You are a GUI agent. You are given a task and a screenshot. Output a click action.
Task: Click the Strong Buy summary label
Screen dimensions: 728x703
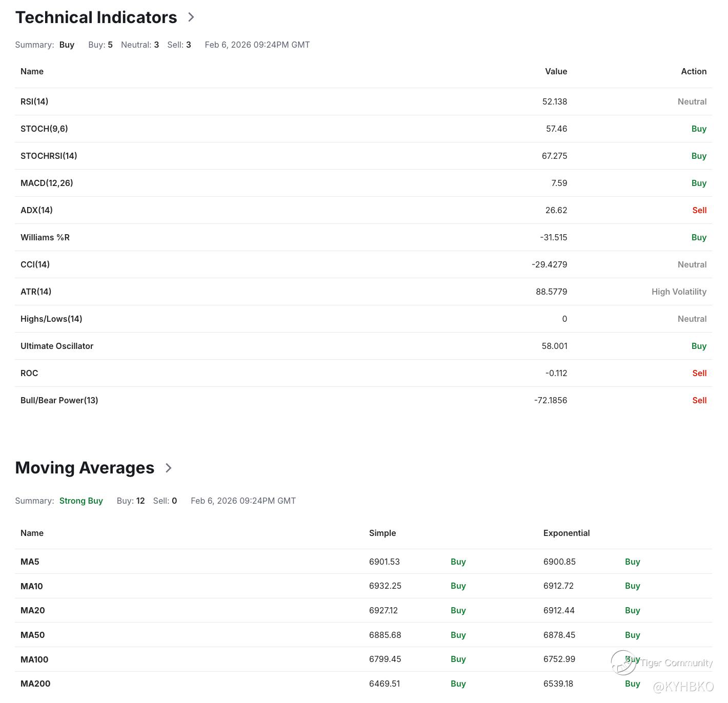(81, 501)
